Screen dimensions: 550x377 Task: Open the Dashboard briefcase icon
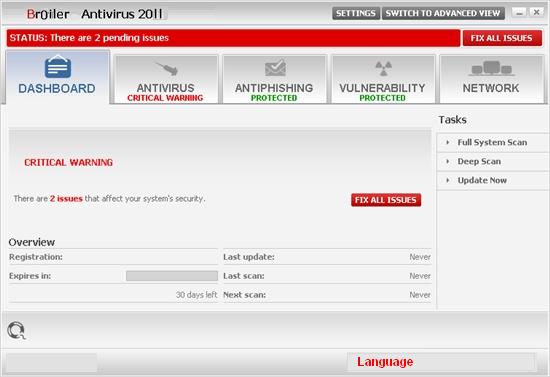[58, 67]
